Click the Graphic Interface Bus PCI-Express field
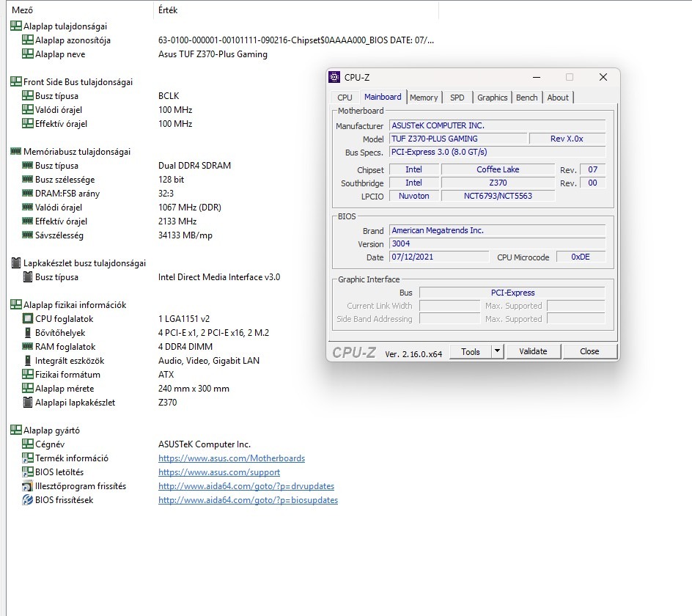The height and width of the screenshot is (616, 692). coord(512,293)
